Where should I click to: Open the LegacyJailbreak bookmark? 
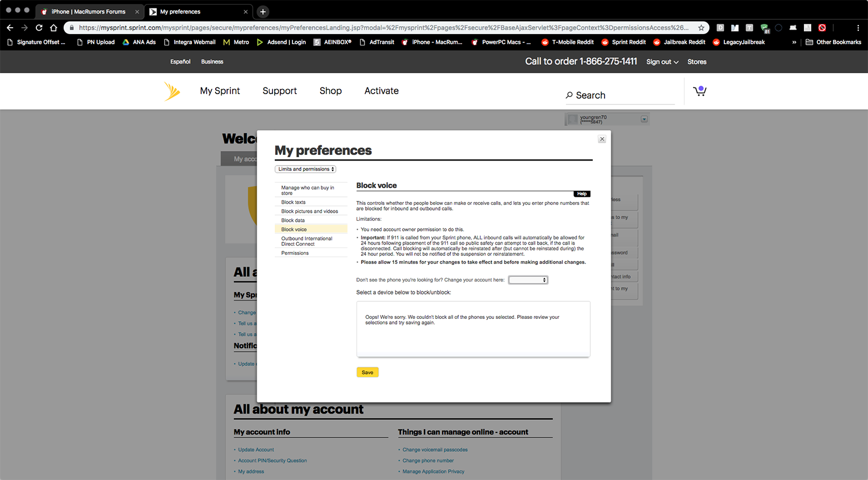[x=739, y=42]
